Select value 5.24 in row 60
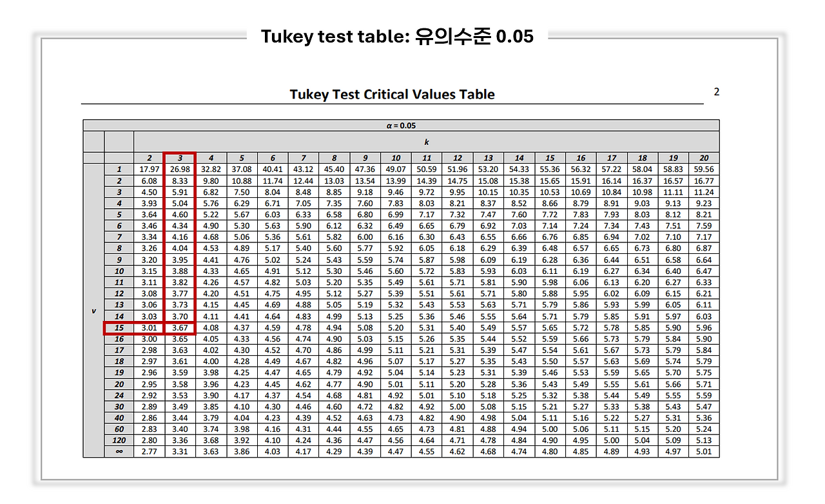The height and width of the screenshot is (504, 825). [x=704, y=429]
